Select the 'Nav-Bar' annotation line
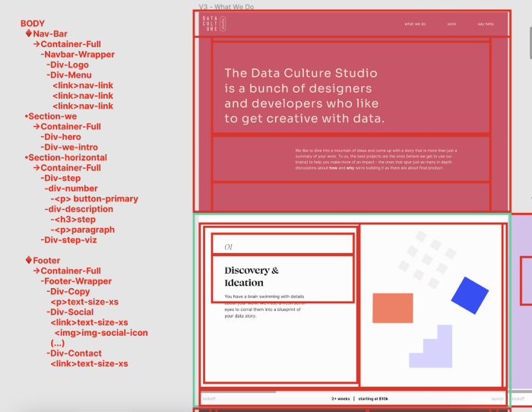This screenshot has width=532, height=412. pyautogui.click(x=50, y=33)
